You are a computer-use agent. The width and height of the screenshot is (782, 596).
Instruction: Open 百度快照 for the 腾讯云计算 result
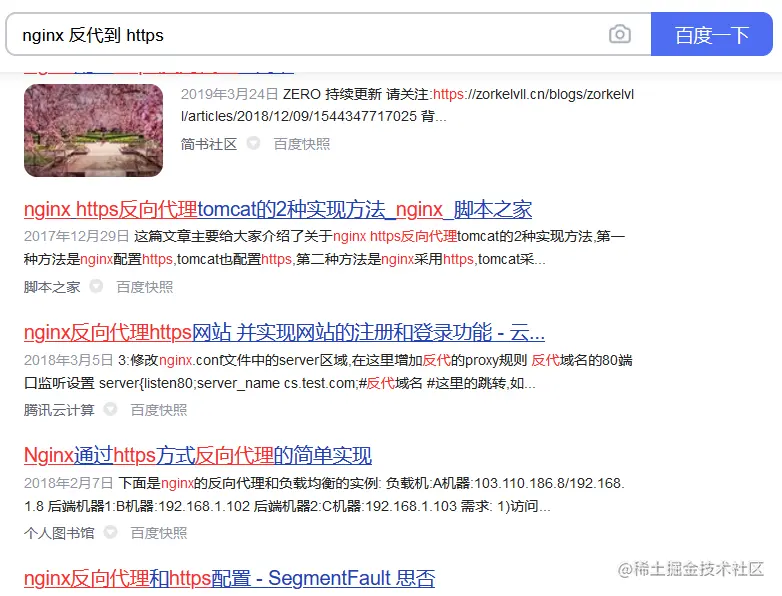pos(159,410)
